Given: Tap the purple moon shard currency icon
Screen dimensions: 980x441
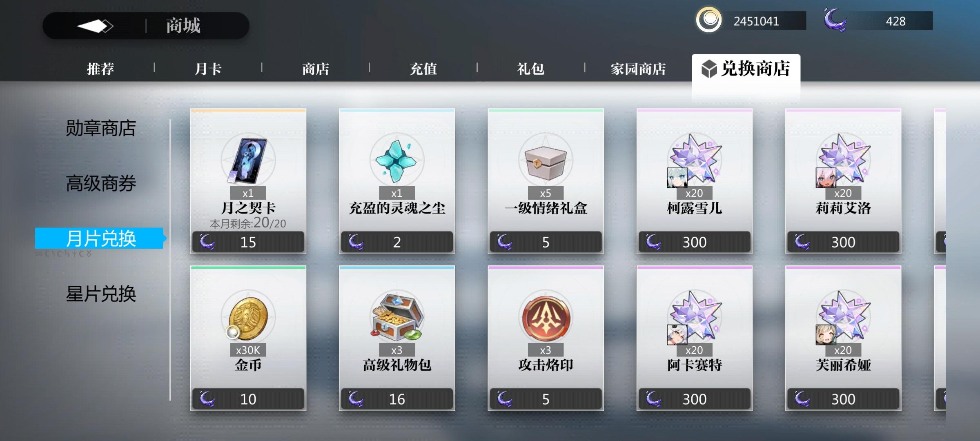Looking at the screenshot, I should pos(835,20).
